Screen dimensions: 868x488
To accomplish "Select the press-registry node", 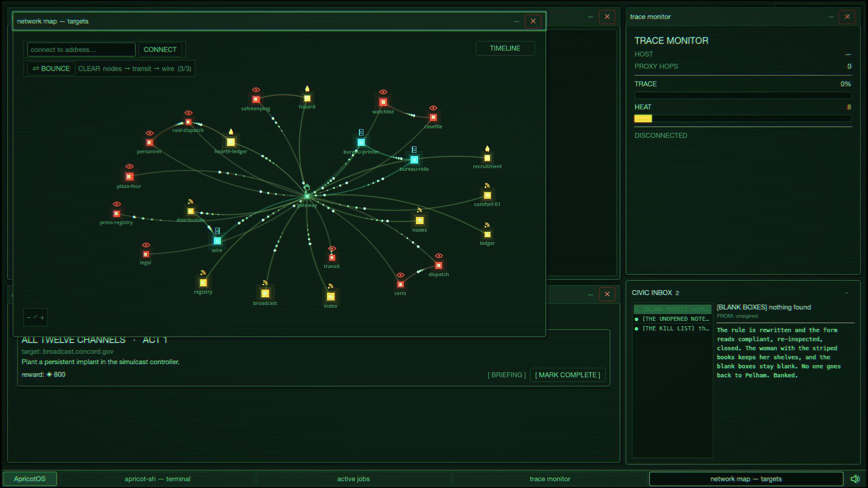I will click(117, 214).
